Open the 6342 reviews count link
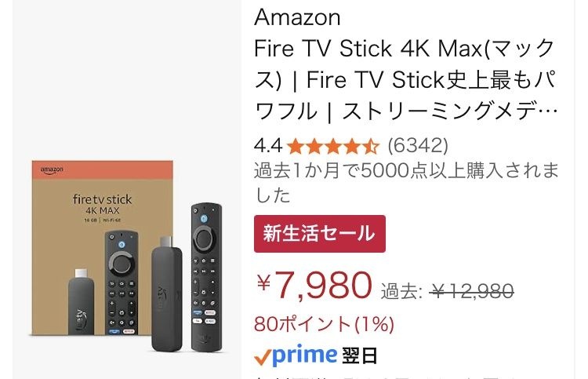This screenshot has height=379, width=588. (x=418, y=145)
